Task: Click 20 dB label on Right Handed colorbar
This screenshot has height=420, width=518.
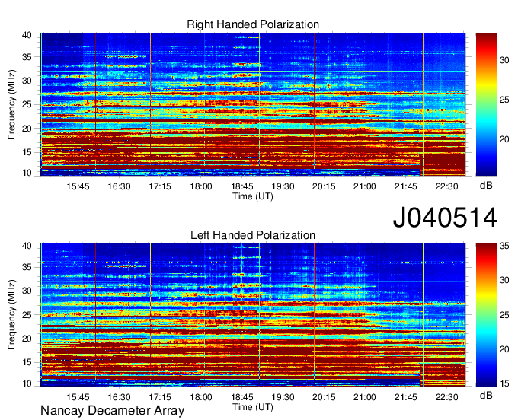Action: (504, 139)
